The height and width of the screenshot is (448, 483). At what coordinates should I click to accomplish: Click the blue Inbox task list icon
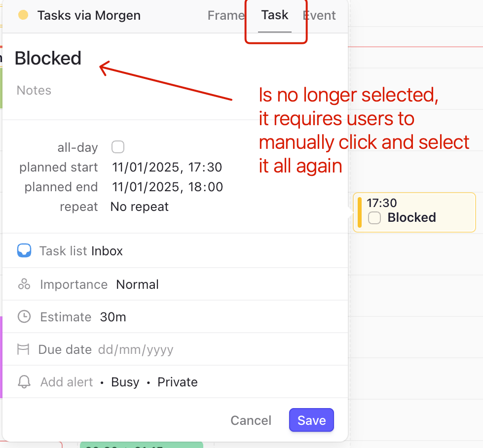click(x=24, y=250)
